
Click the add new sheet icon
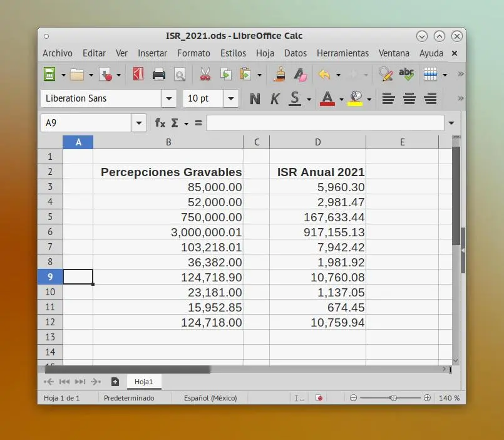(x=115, y=381)
